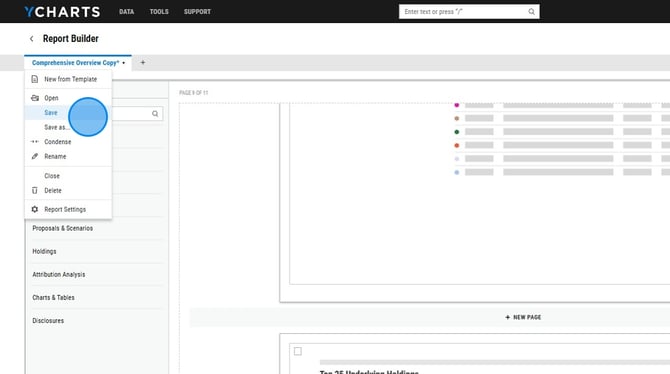Choose New from Template in menu
This screenshot has width=670, height=374.
(68, 79)
